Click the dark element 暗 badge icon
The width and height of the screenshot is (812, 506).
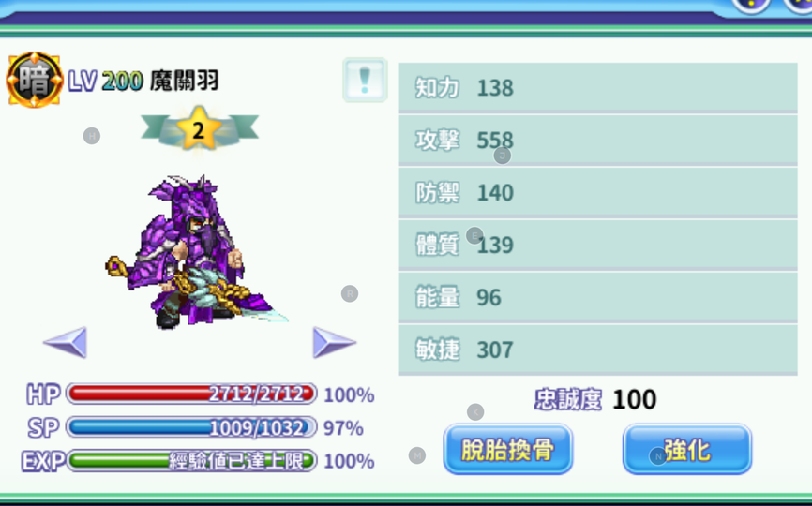tap(34, 80)
